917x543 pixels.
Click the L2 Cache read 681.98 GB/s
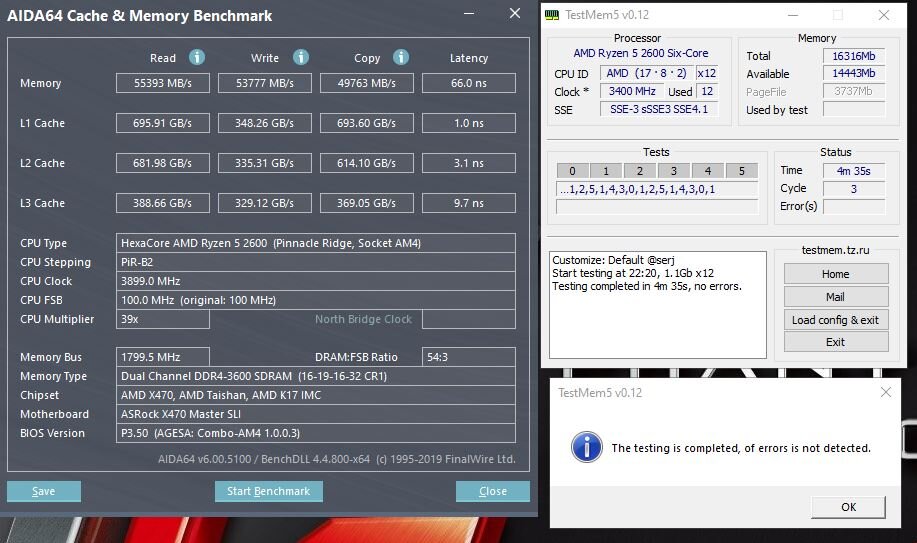point(163,163)
